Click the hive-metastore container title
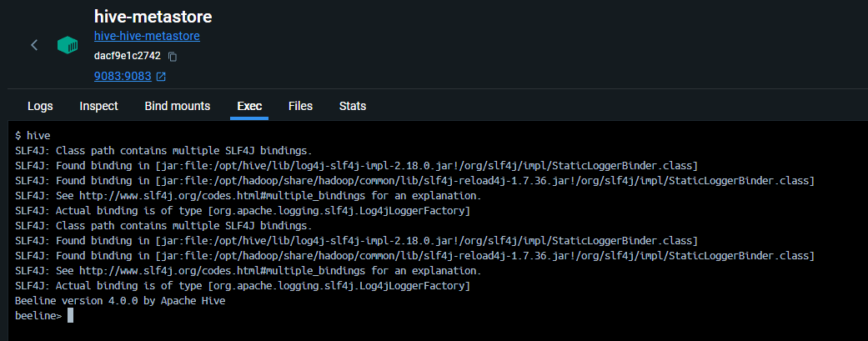This screenshot has height=341, width=868. pyautogui.click(x=153, y=16)
